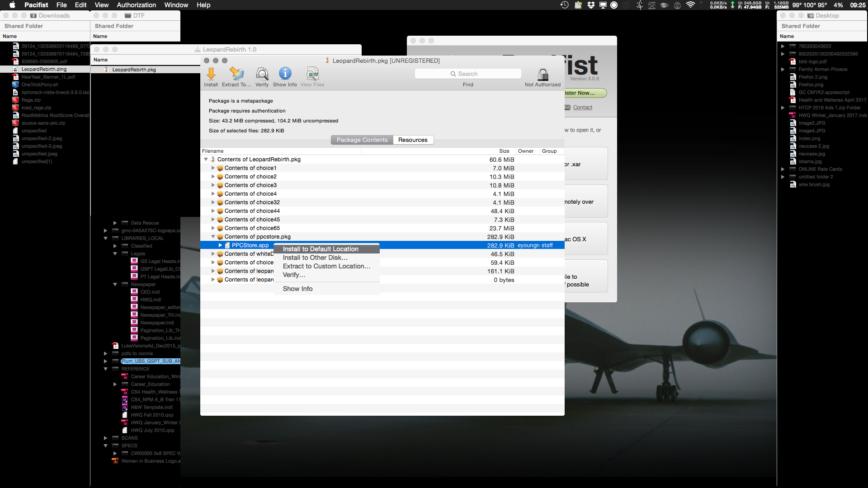Click the Install toolbar icon

211,74
